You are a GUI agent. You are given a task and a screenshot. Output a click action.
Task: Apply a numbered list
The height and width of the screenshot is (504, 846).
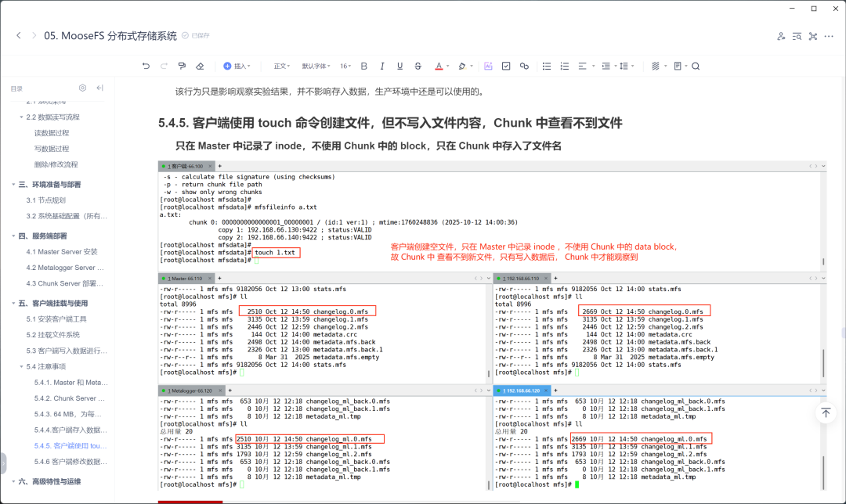(564, 66)
